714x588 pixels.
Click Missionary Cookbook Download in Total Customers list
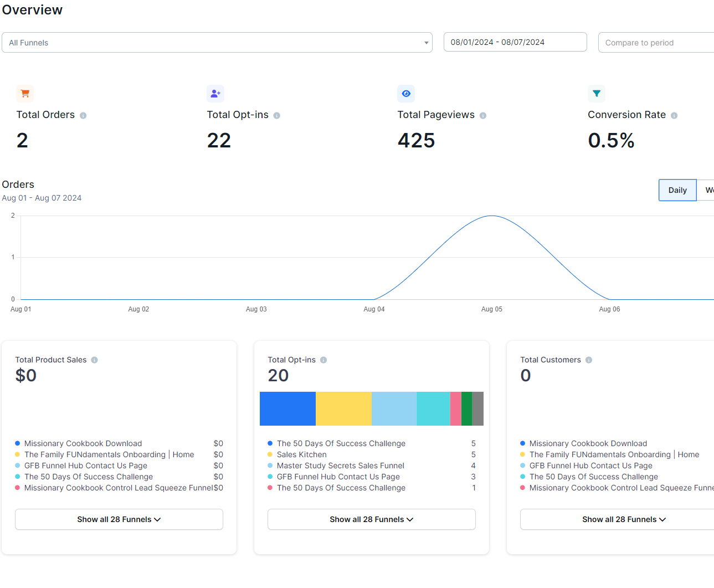click(588, 443)
